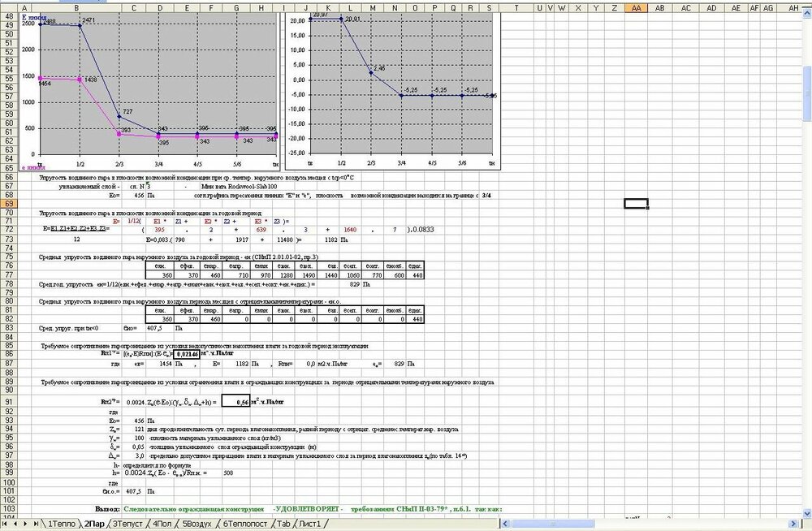Select the 4Пол worksheet tab
812x531 pixels.
tap(163, 524)
